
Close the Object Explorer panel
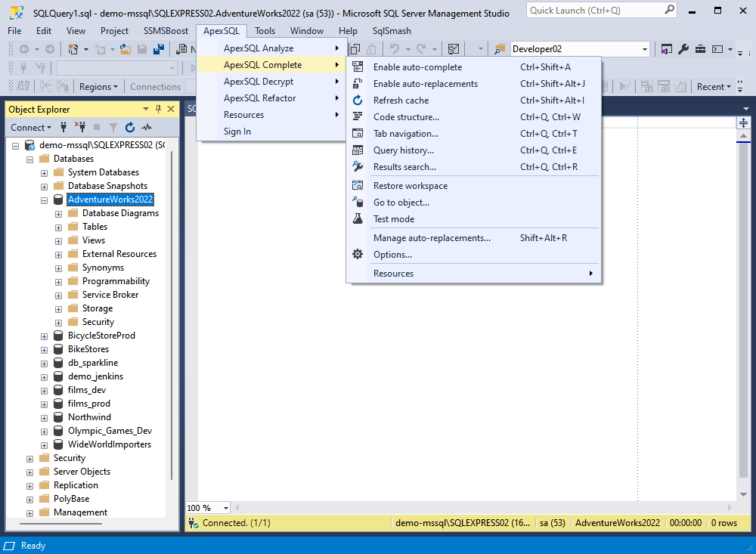[x=171, y=109]
